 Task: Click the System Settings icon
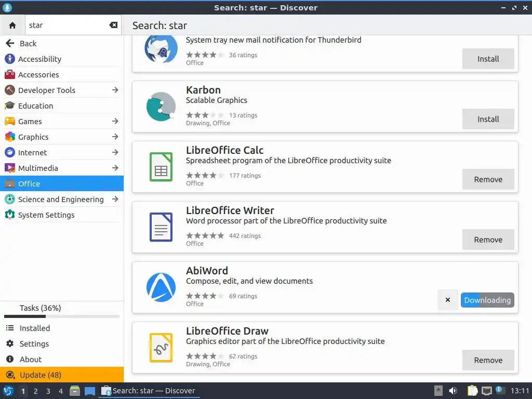(x=10, y=215)
